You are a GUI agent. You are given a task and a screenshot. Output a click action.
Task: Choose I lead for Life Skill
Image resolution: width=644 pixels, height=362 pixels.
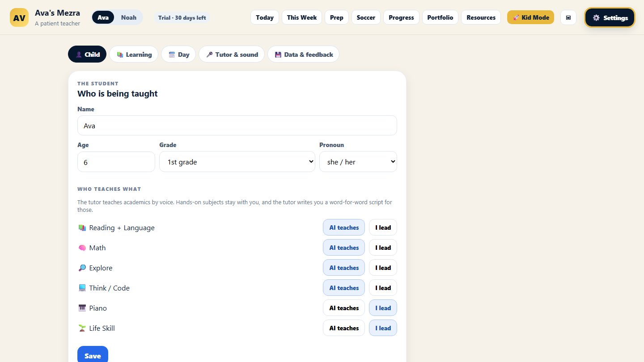383,328
